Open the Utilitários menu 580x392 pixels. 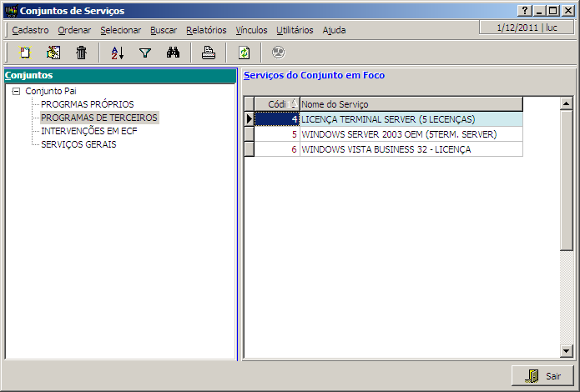(295, 30)
